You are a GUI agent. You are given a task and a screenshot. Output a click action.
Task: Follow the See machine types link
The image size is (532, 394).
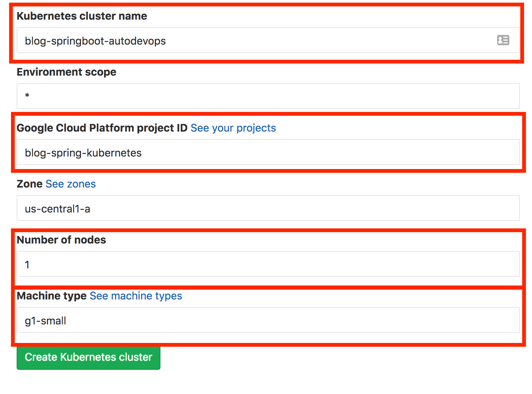(136, 296)
